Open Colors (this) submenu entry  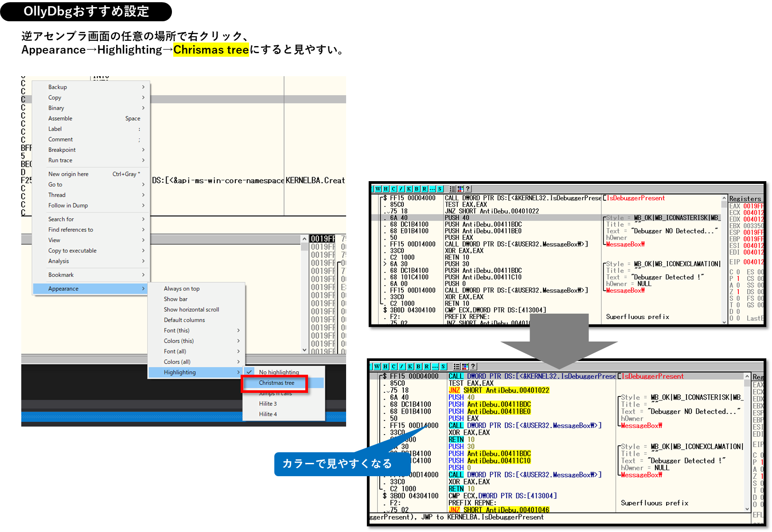[196, 341]
